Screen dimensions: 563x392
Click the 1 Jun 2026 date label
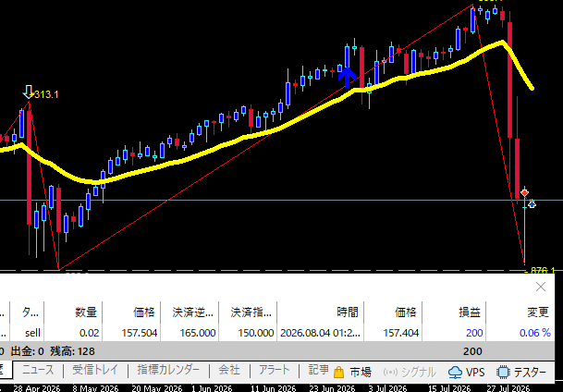click(x=214, y=388)
